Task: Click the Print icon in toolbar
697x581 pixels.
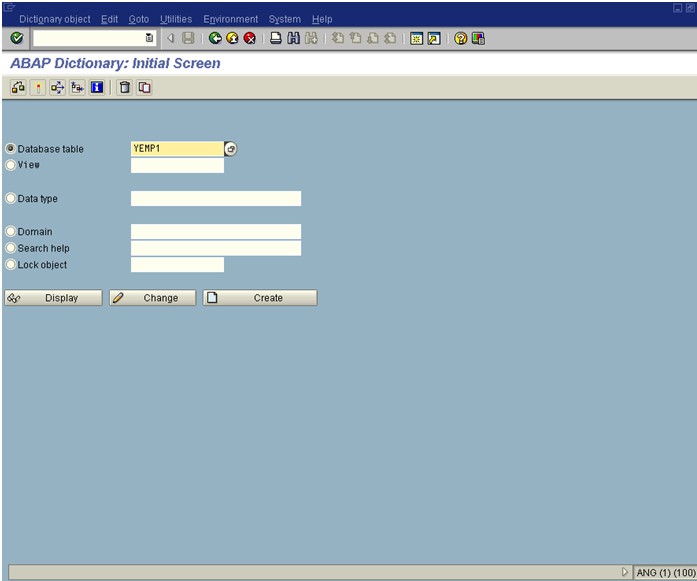Action: click(276, 38)
